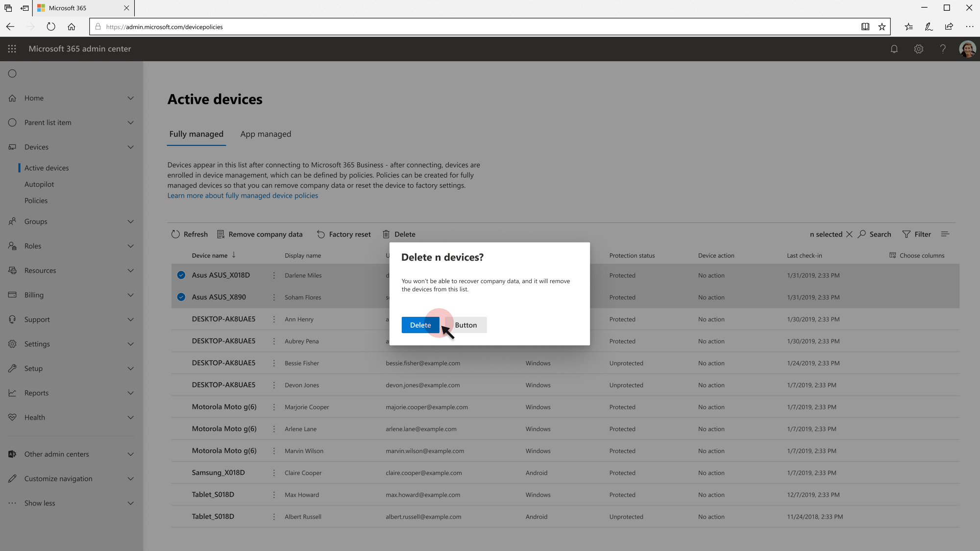
Task: Select the Factory reset icon
Action: [x=320, y=234]
